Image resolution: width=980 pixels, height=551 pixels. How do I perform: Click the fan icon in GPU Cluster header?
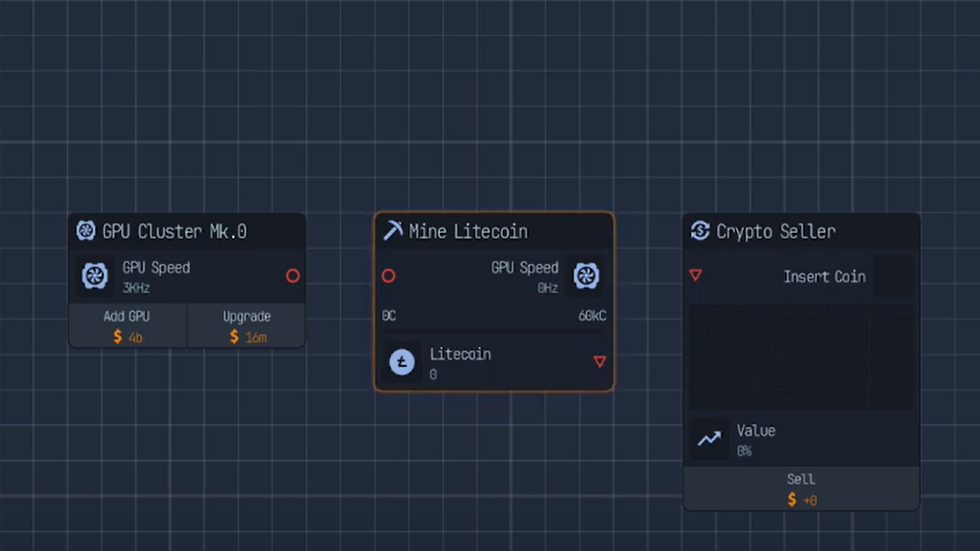pos(86,230)
